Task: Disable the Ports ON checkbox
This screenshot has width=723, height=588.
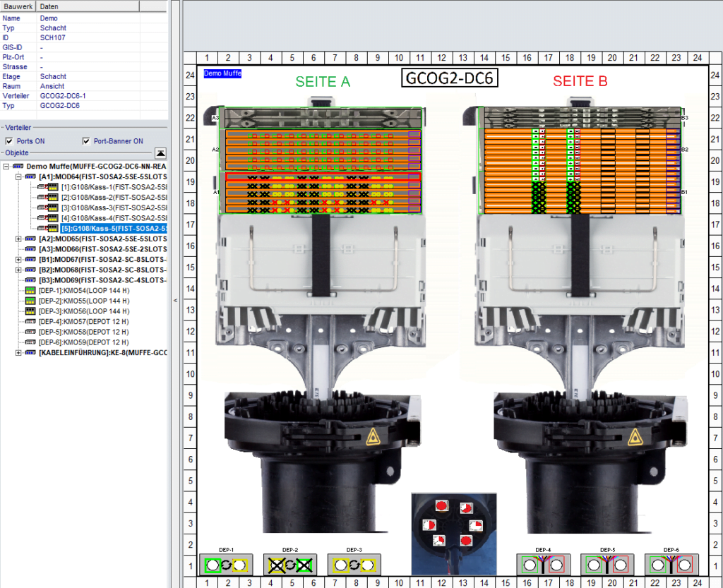Action: (8, 141)
